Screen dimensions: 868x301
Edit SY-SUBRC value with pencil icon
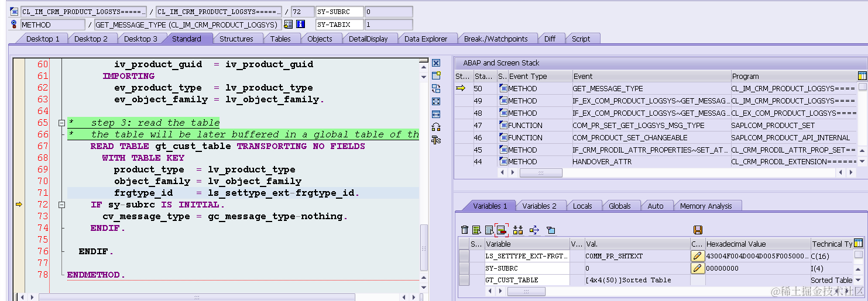click(697, 268)
